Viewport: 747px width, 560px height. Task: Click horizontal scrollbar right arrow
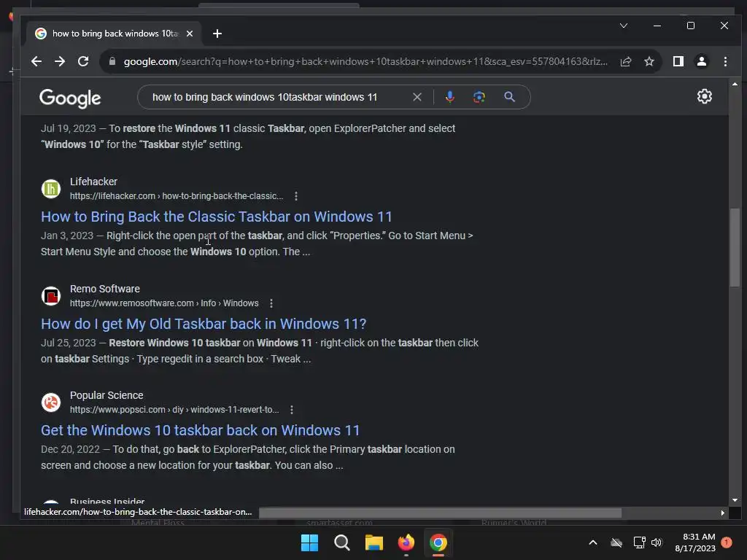(723, 513)
